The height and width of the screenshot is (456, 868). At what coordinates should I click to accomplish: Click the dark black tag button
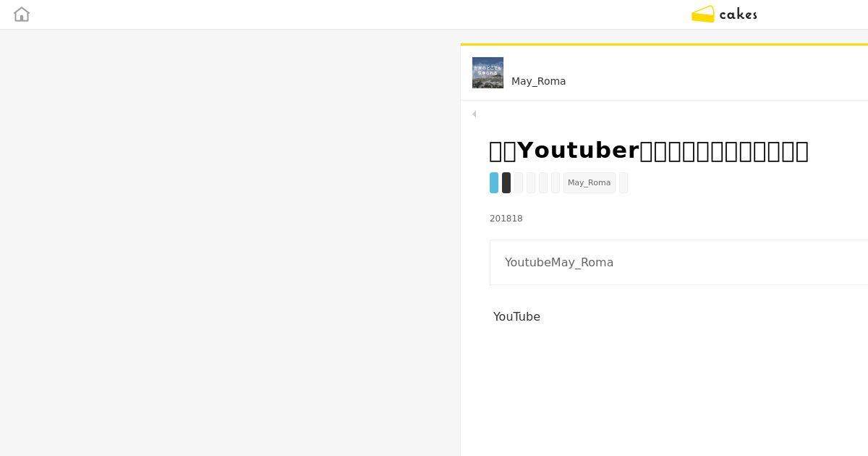click(x=506, y=182)
